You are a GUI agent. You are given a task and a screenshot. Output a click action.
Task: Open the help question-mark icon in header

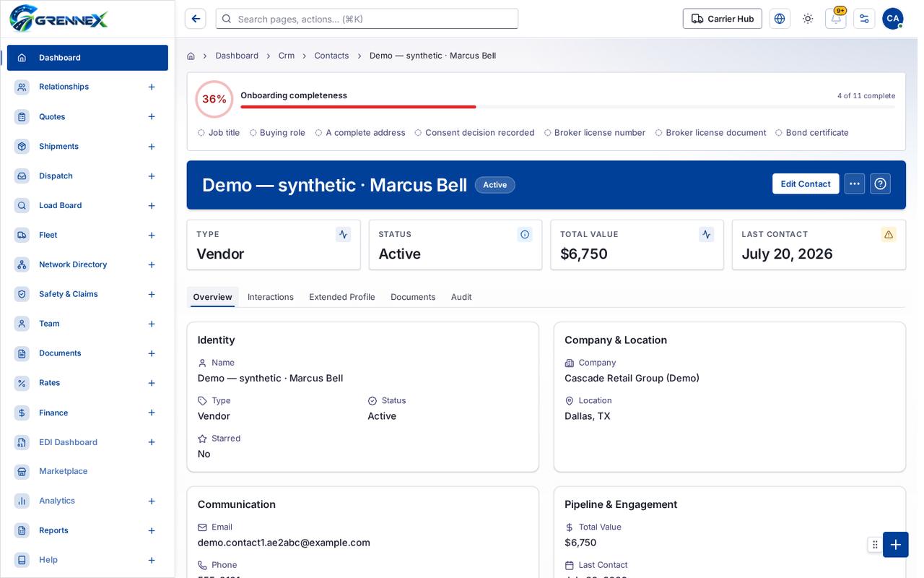tap(880, 184)
